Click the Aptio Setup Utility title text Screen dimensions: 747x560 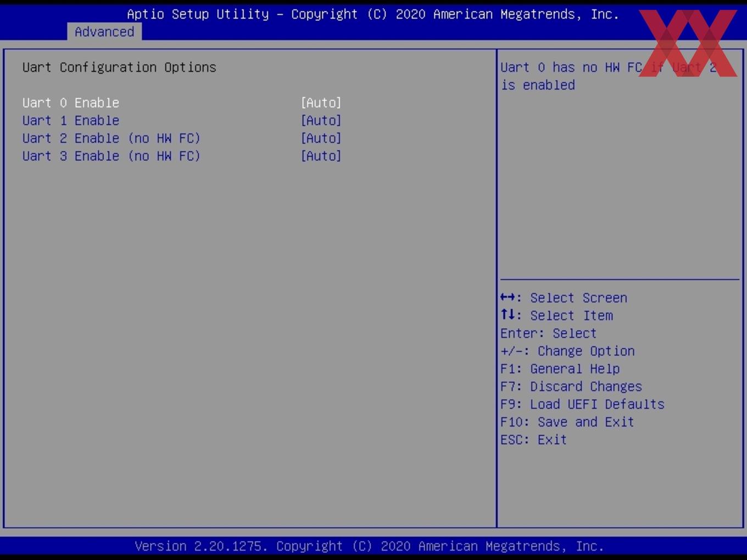click(x=373, y=14)
